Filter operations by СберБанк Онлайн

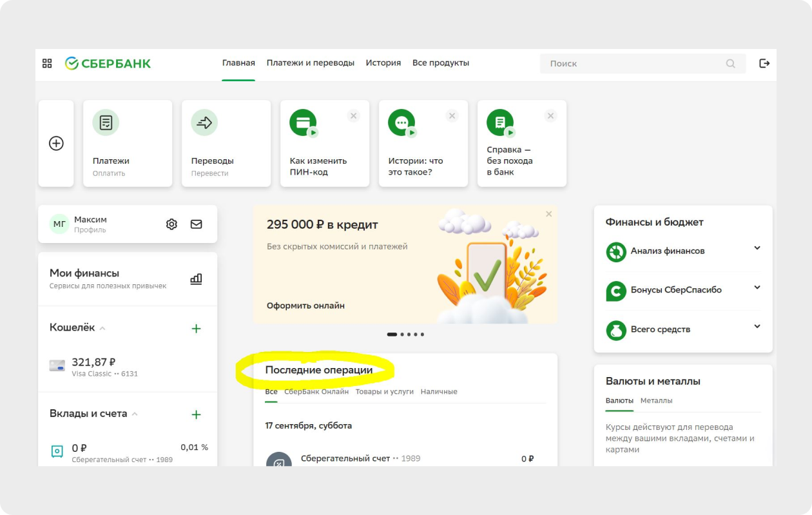pos(316,392)
